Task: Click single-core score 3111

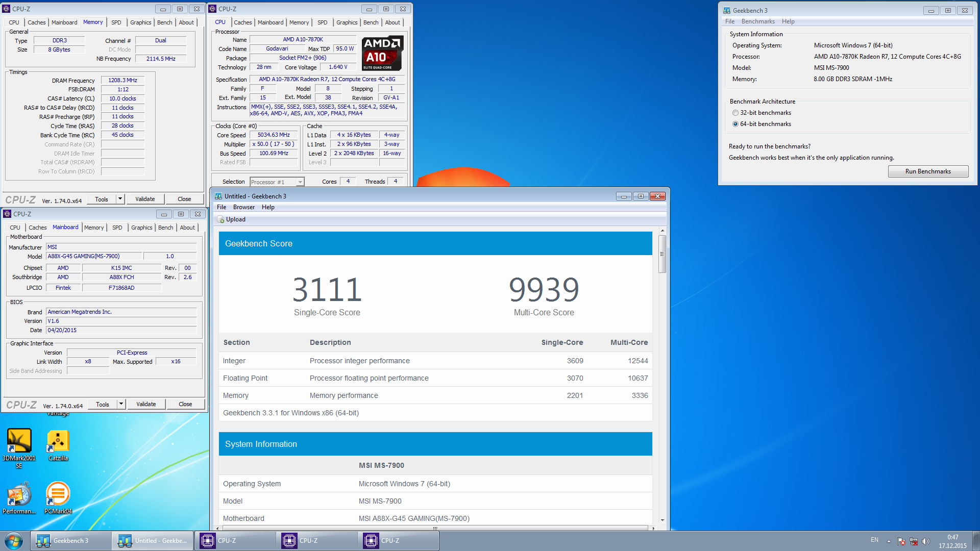Action: [x=327, y=289]
